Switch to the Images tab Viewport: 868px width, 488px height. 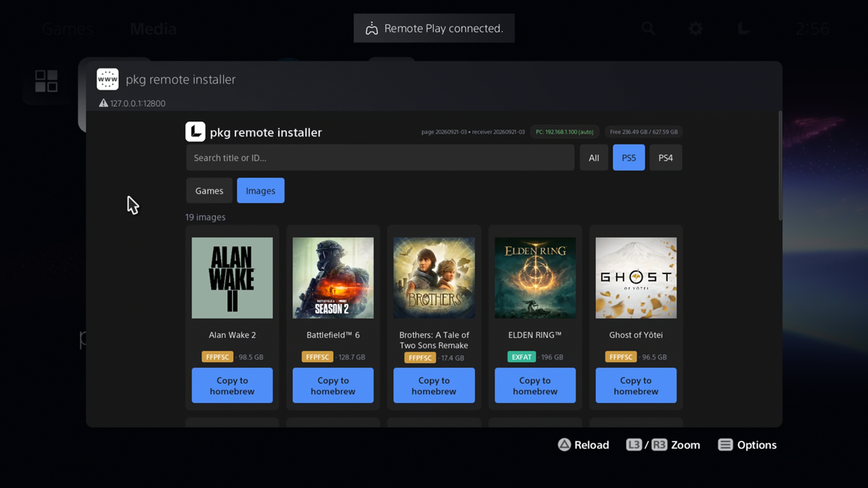[261, 191]
